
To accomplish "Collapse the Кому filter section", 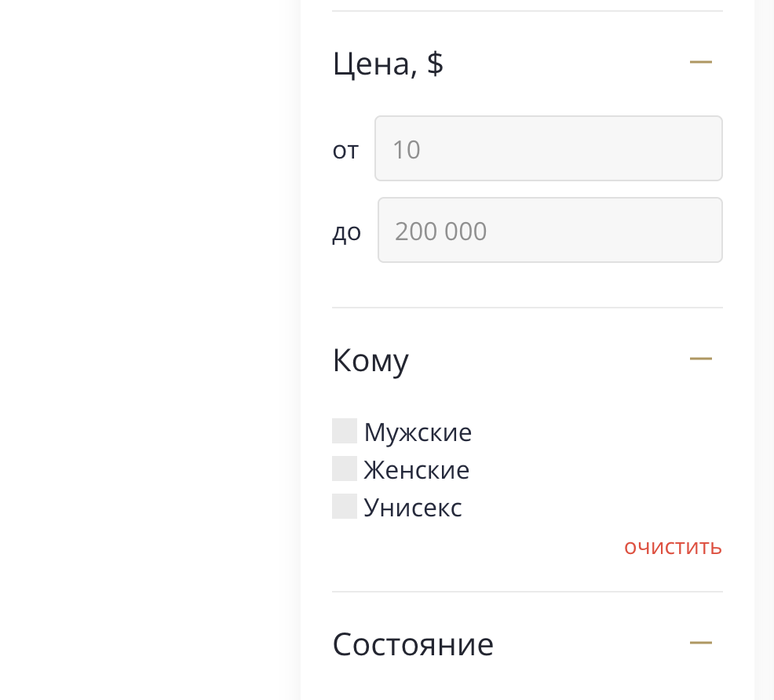I will tap(700, 359).
